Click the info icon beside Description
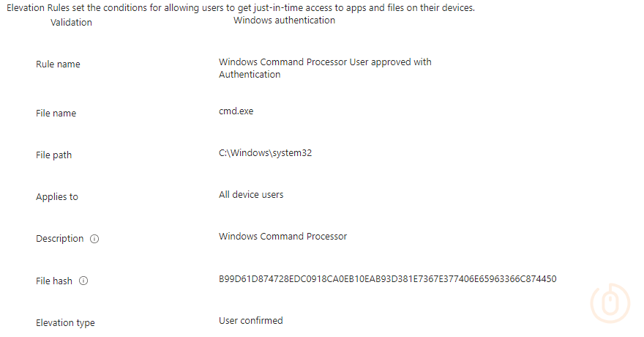Viewport: 644px width, 337px height. tap(94, 239)
